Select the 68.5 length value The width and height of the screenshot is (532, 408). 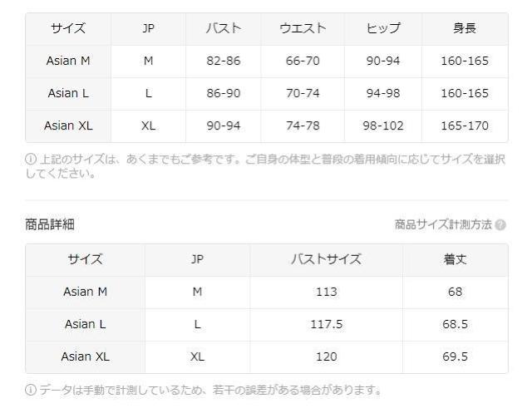(455, 324)
